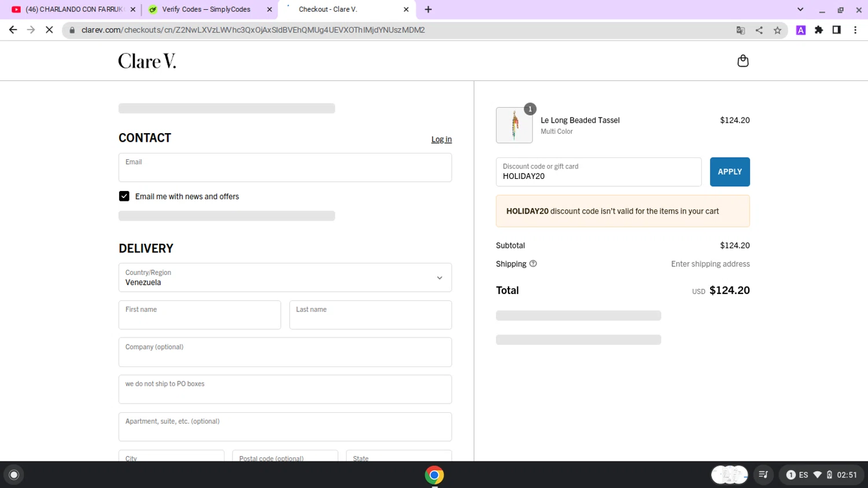This screenshot has width=868, height=488.
Task: Close the Checkout Clare V. tab
Action: [x=406, y=9]
